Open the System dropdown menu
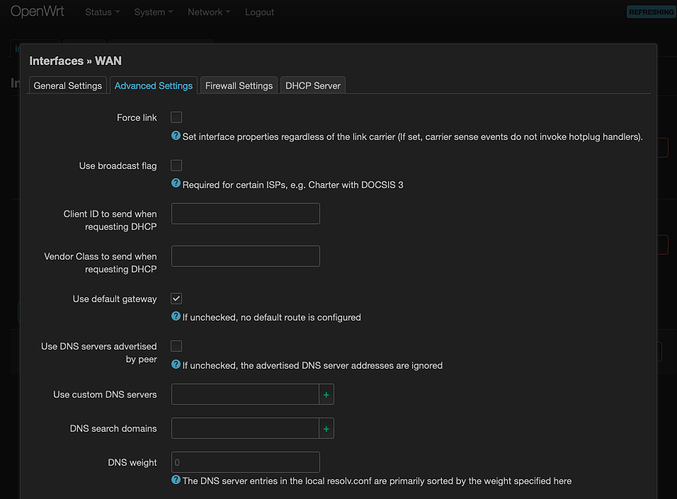The width and height of the screenshot is (677, 499). coord(153,12)
